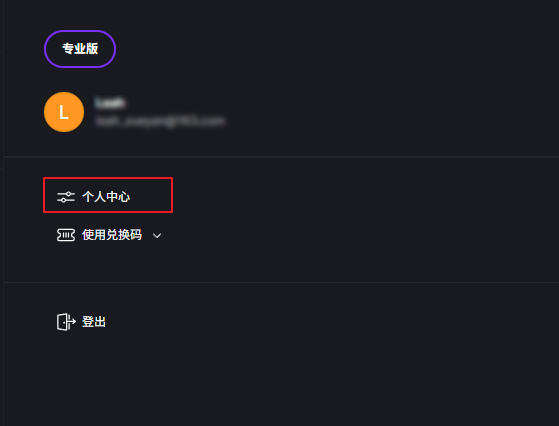Click the blurred user name text
Viewport: 559px width, 426px height.
coord(110,103)
